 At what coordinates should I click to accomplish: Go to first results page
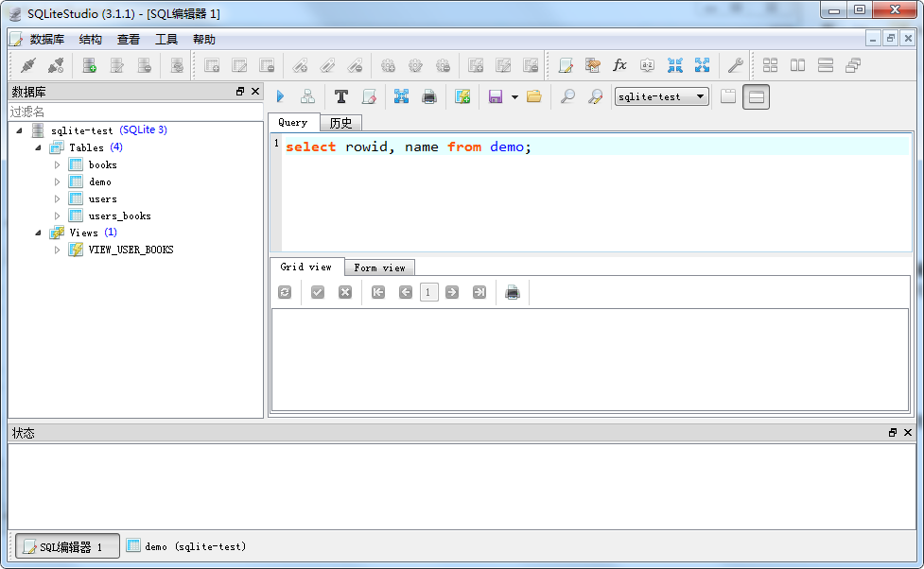pos(378,292)
